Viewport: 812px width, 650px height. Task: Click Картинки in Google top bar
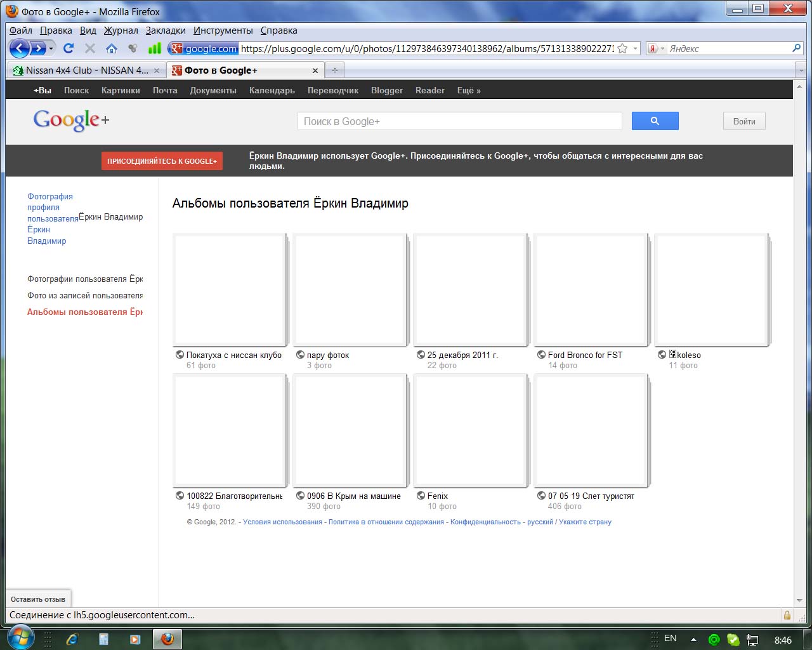(121, 90)
